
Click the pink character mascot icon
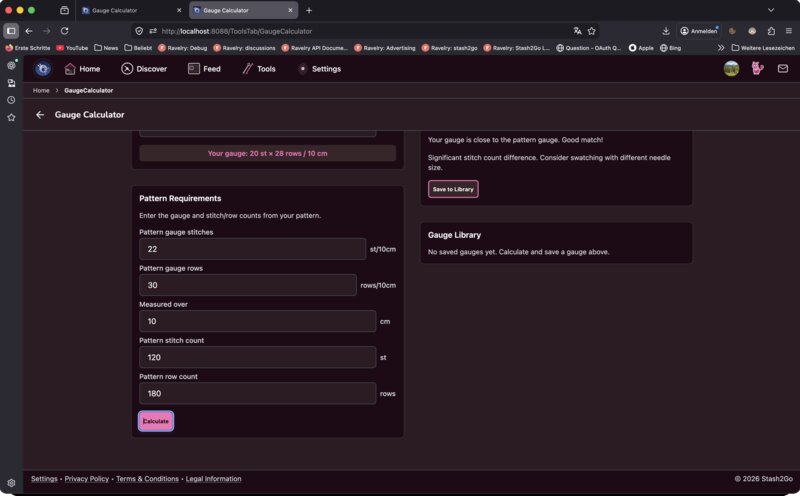pos(758,68)
